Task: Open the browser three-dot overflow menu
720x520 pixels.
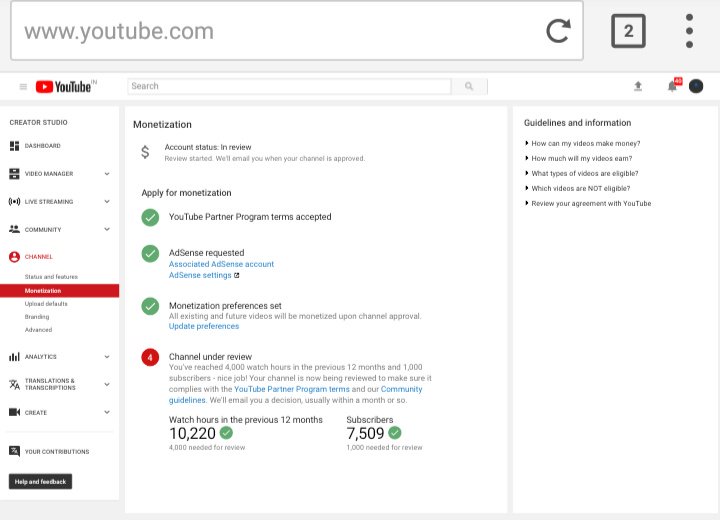Action: [689, 31]
